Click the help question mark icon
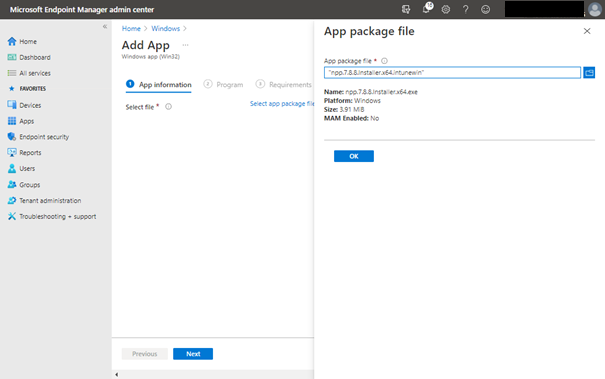Screen dimensions: 605x379 [x=465, y=9]
